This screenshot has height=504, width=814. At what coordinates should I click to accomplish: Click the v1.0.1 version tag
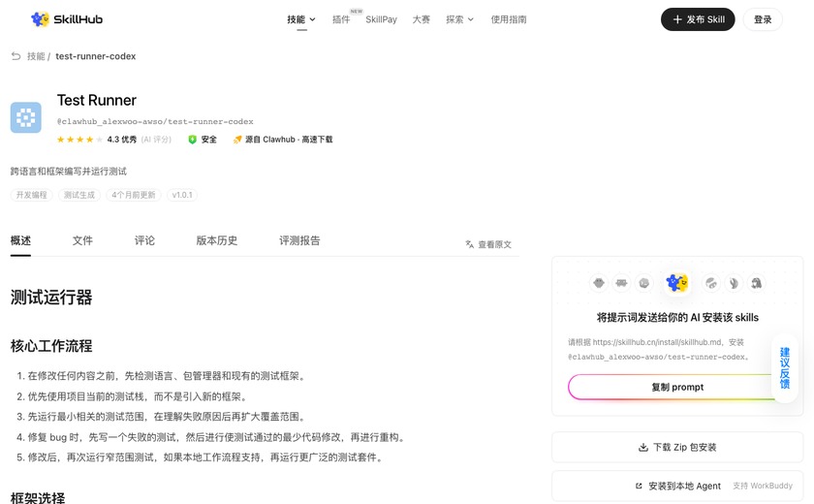(182, 195)
